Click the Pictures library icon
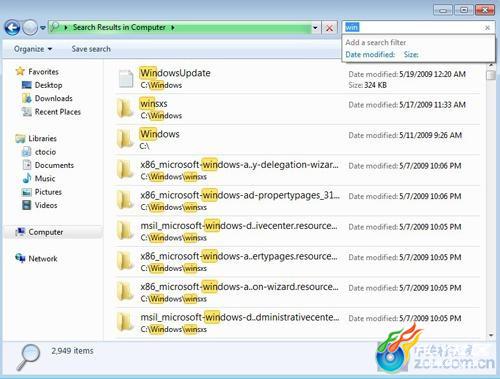 tap(27, 192)
